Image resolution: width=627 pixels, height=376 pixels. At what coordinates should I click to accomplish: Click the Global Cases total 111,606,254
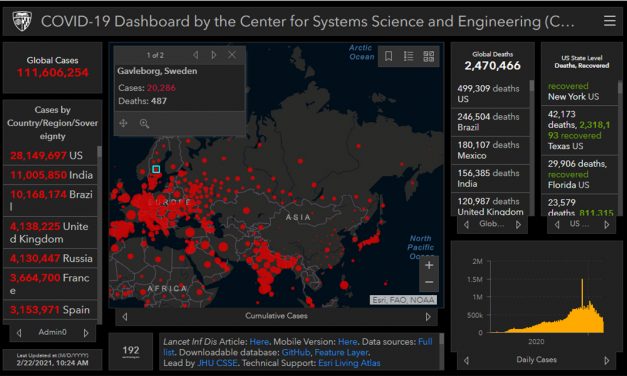pyautogui.click(x=52, y=73)
